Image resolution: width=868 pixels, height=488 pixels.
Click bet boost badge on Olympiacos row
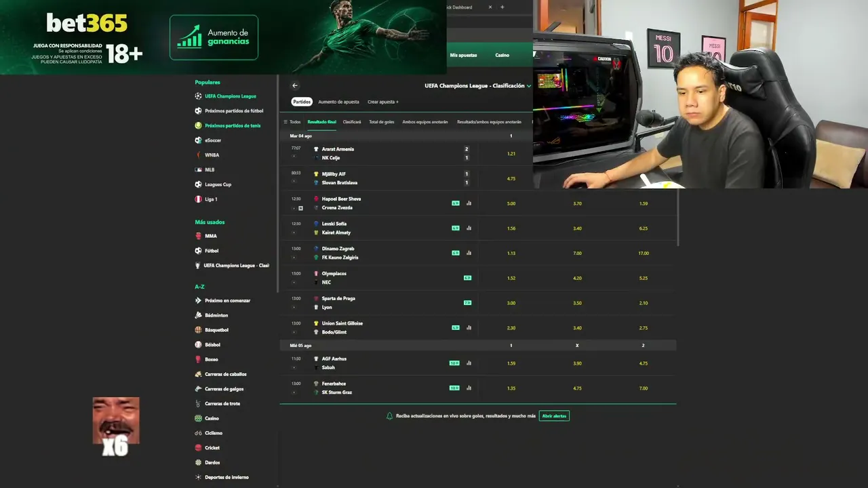(x=467, y=278)
